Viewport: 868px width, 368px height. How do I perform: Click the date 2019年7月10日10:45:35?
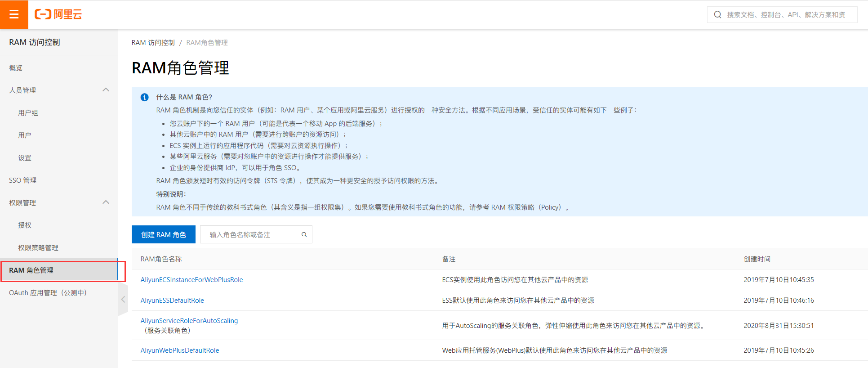779,280
